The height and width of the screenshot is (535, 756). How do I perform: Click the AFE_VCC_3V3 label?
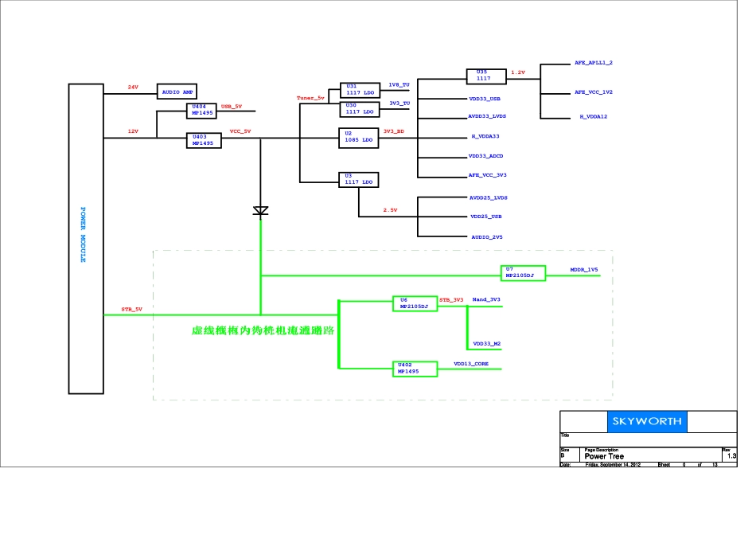488,175
